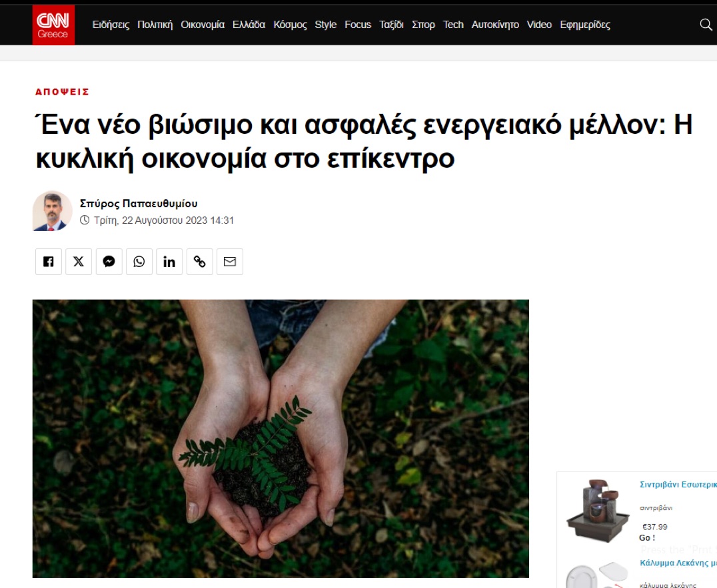Go to CNN Greece home logo

(53, 25)
